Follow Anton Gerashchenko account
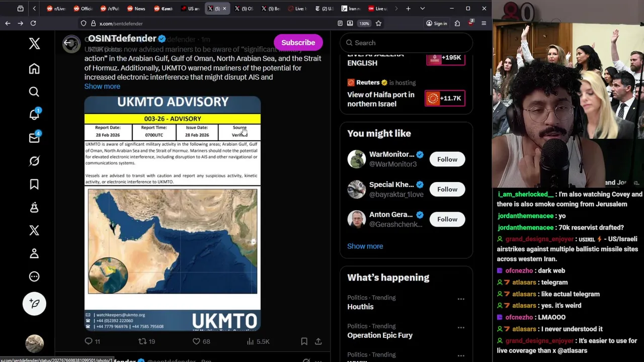 pyautogui.click(x=447, y=219)
